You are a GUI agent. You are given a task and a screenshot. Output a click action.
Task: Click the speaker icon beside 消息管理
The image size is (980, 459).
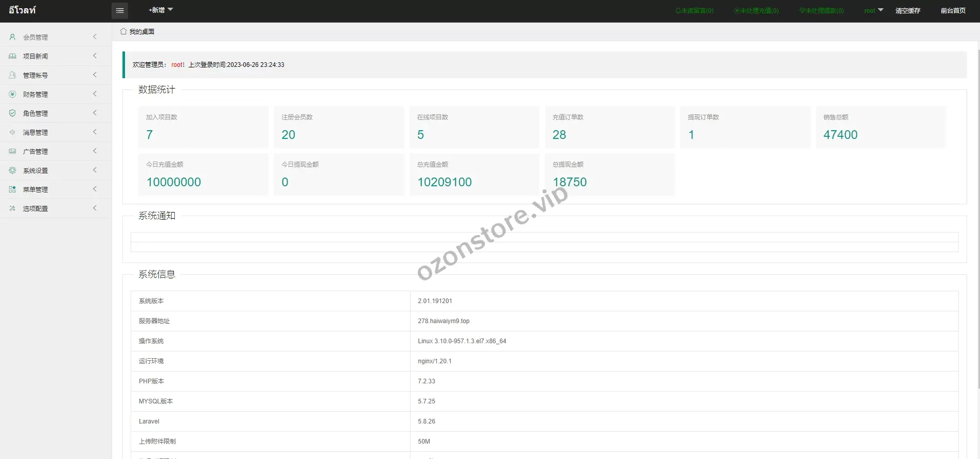12,132
